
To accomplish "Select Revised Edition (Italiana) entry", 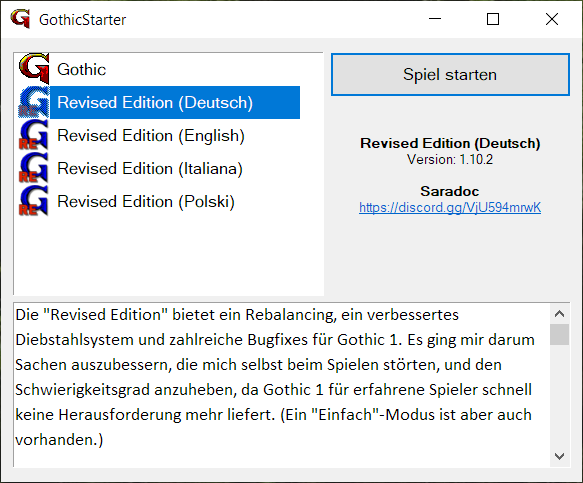I will point(150,169).
